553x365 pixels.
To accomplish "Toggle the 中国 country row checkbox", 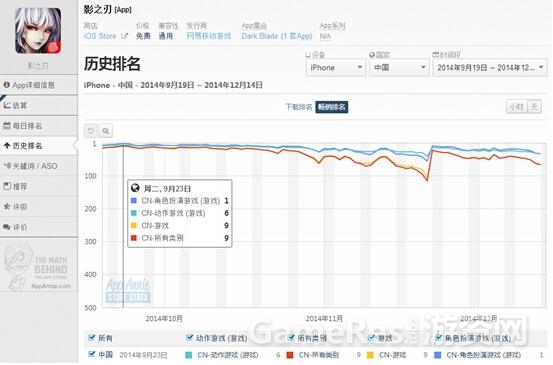I will 91,354.
